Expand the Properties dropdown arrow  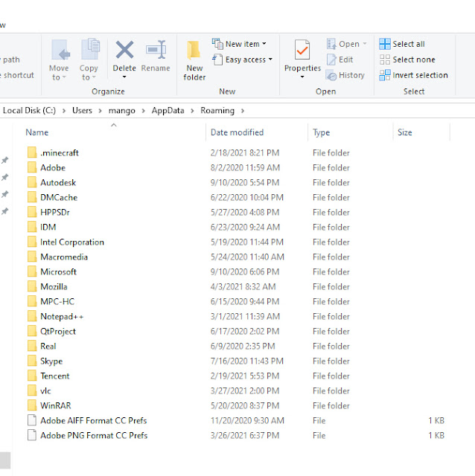[x=302, y=77]
